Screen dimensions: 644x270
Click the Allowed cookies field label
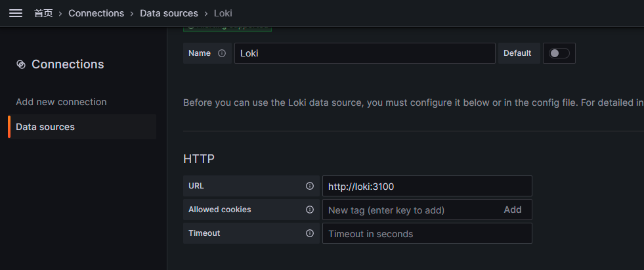[219, 210]
